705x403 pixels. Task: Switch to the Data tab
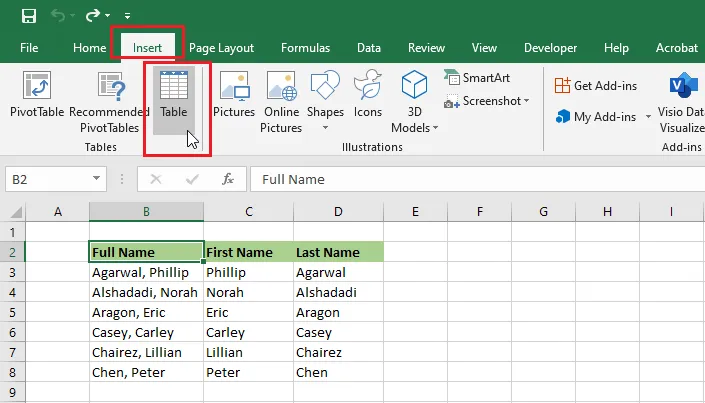click(x=369, y=48)
